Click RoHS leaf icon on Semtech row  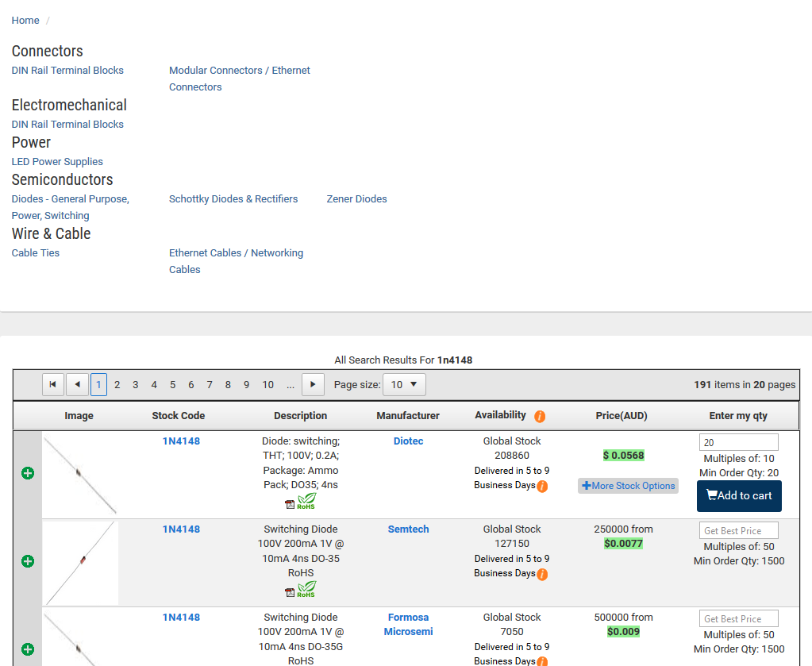[x=306, y=589]
